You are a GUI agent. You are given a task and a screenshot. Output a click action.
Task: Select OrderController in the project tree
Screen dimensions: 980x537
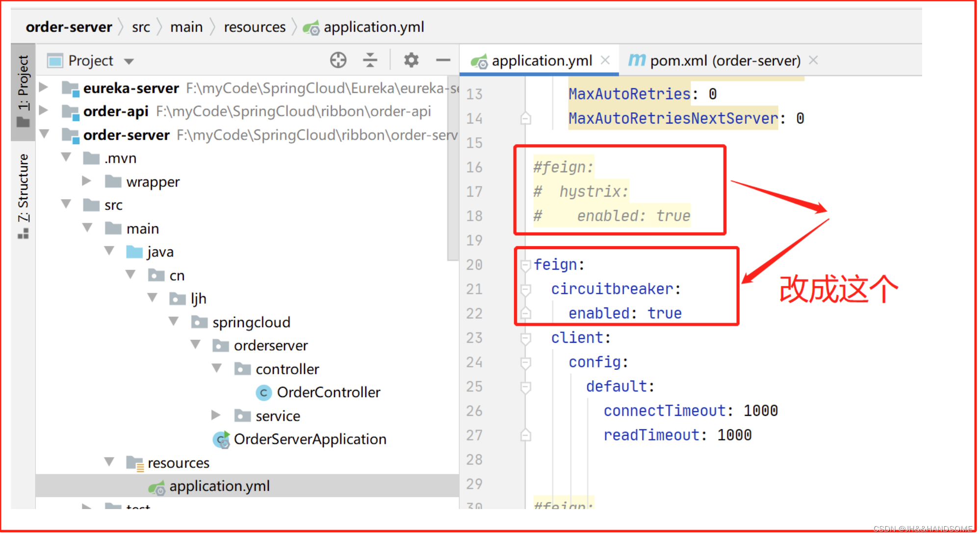(329, 393)
